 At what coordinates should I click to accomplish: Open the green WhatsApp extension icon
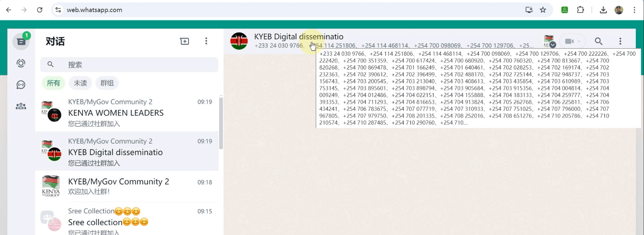click(565, 10)
